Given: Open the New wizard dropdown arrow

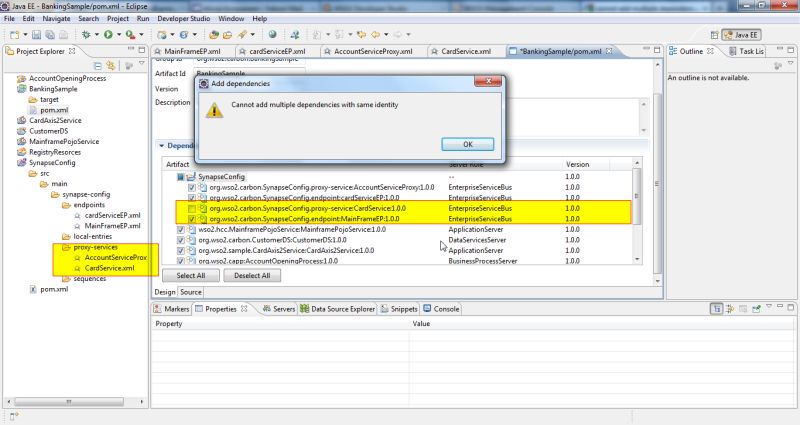Looking at the screenshot, I should point(25,35).
